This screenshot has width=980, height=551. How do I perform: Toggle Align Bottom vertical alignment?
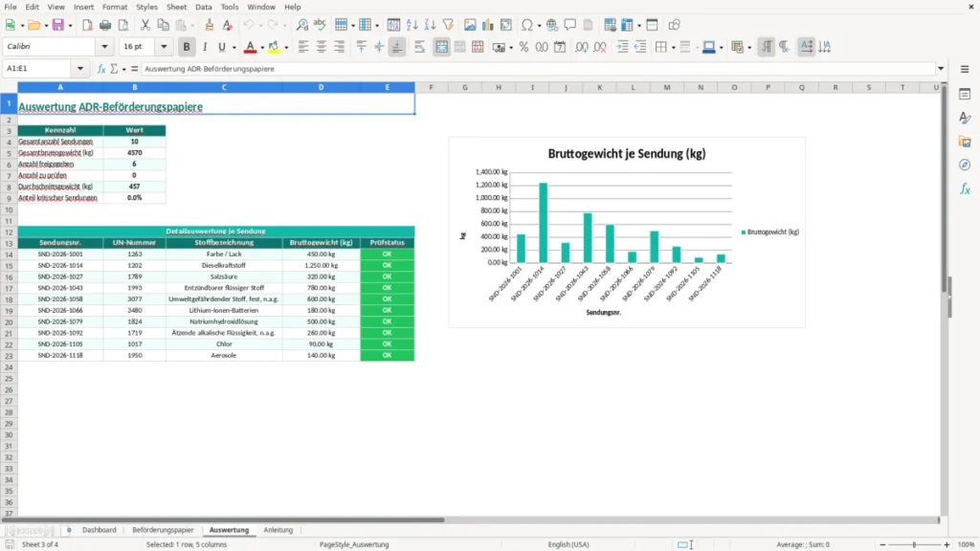coord(397,47)
